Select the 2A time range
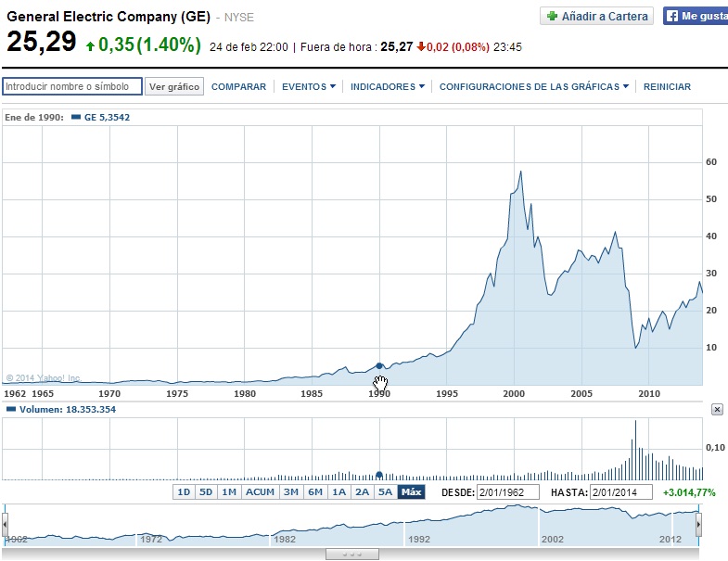 pyautogui.click(x=362, y=491)
